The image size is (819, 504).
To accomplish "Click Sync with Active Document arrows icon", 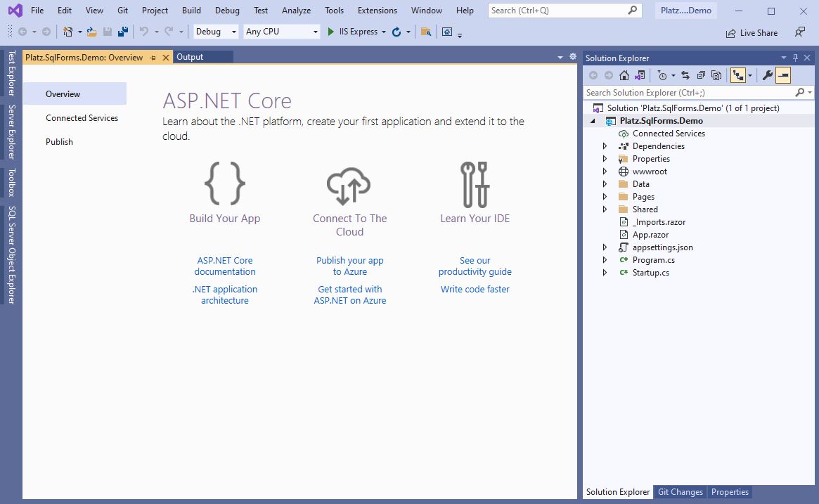I will pyautogui.click(x=685, y=76).
